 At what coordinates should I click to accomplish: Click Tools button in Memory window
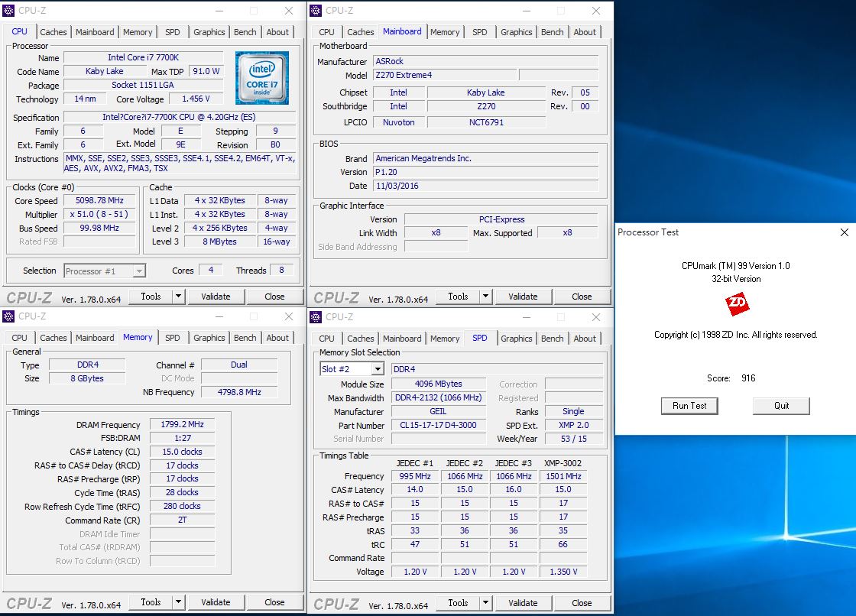tap(151, 602)
